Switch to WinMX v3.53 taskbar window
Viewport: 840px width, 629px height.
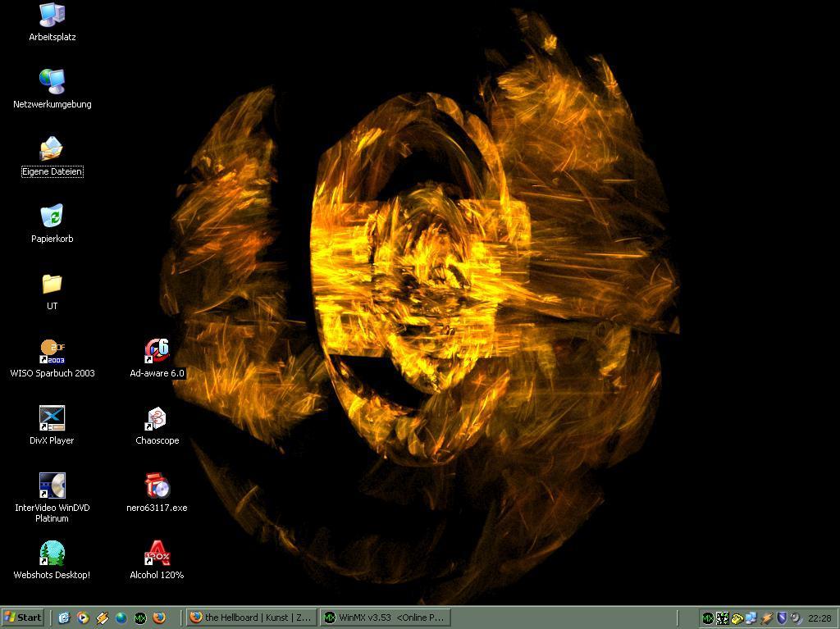[x=385, y=618]
